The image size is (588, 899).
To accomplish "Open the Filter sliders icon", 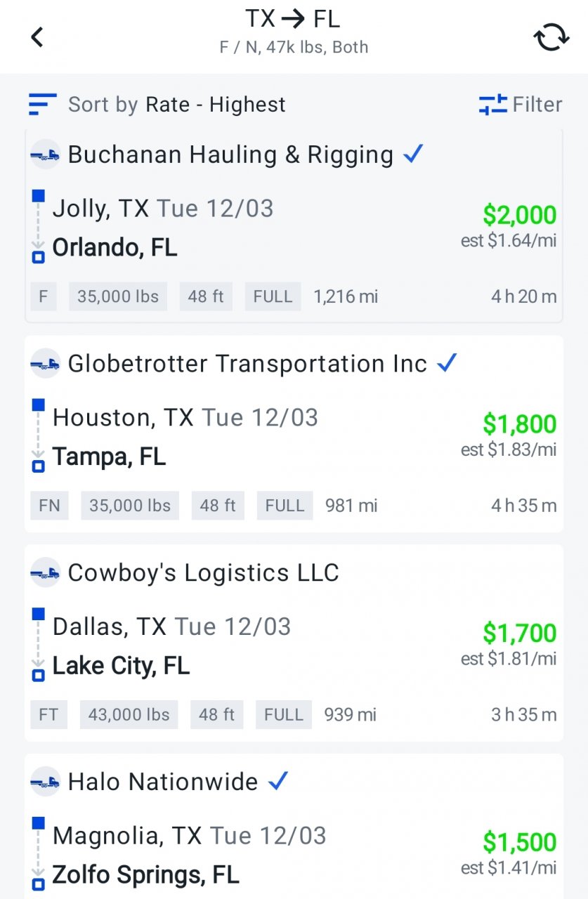I will pyautogui.click(x=492, y=105).
